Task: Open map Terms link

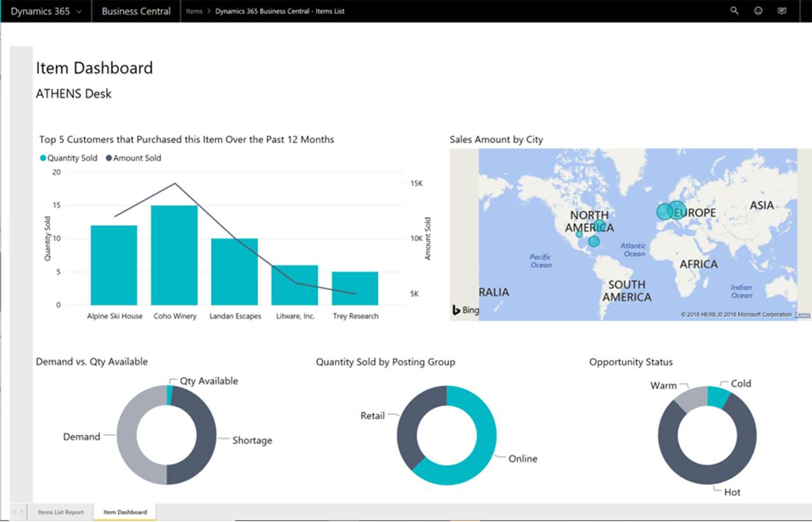Action: 802,314
